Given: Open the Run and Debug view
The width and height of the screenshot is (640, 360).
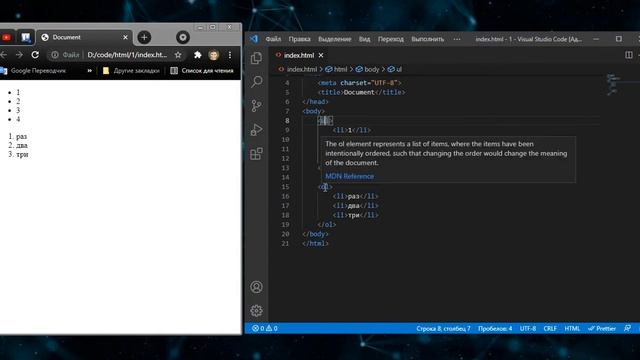Looking at the screenshot, I should coord(256,130).
